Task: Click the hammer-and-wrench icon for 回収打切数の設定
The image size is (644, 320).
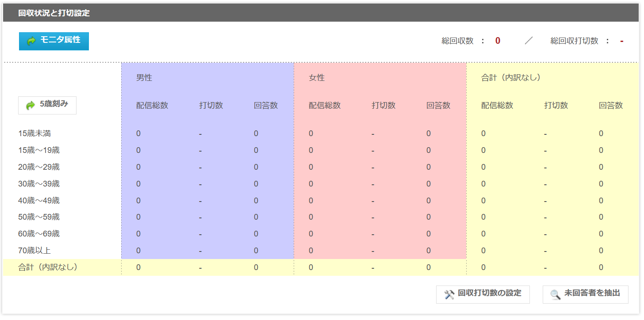Action: click(x=449, y=294)
